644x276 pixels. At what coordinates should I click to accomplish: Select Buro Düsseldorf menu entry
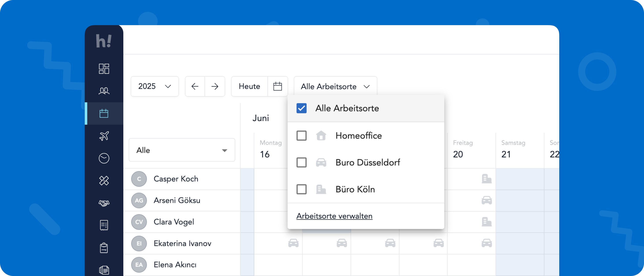point(367,162)
